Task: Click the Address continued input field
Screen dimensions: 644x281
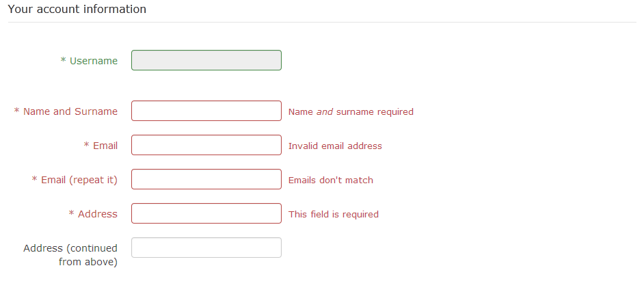Action: click(206, 247)
